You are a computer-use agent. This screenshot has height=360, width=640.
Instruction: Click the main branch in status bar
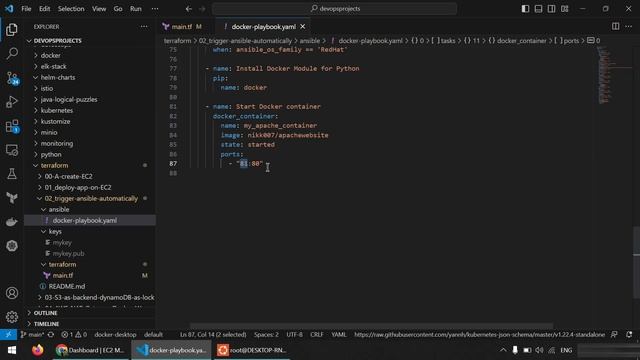(x=32, y=334)
